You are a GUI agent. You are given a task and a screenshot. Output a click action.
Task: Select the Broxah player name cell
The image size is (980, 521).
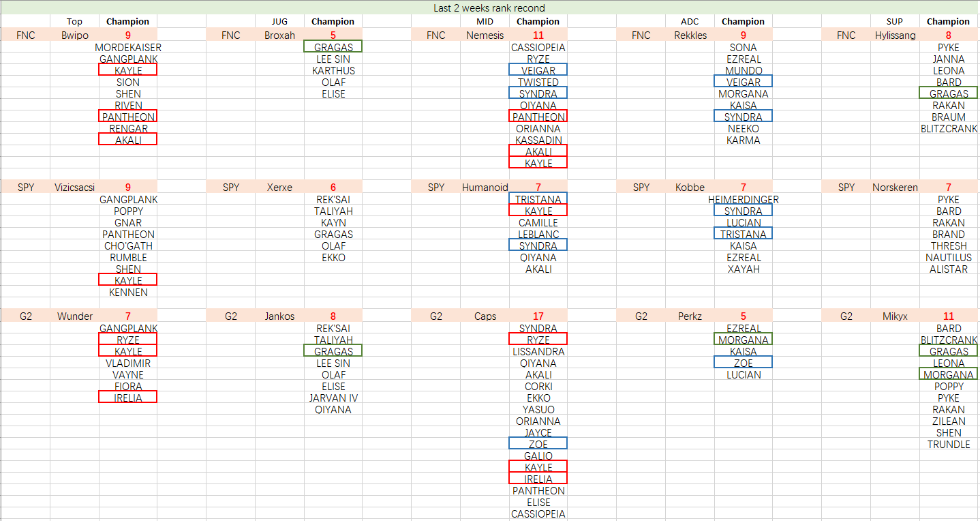point(279,35)
